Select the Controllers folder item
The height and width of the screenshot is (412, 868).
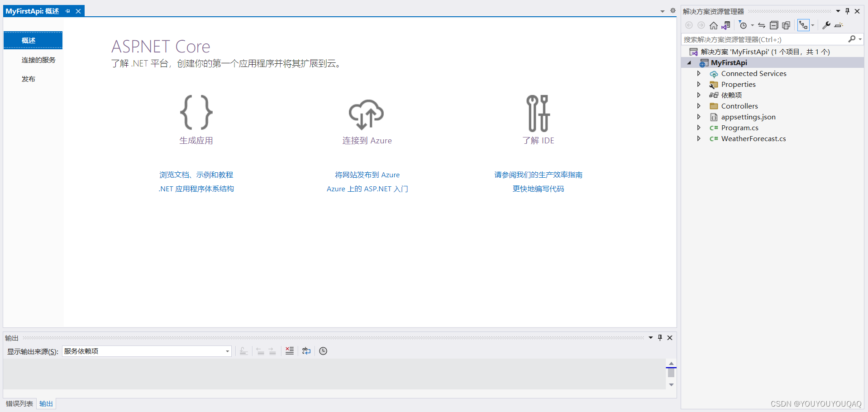(x=739, y=106)
